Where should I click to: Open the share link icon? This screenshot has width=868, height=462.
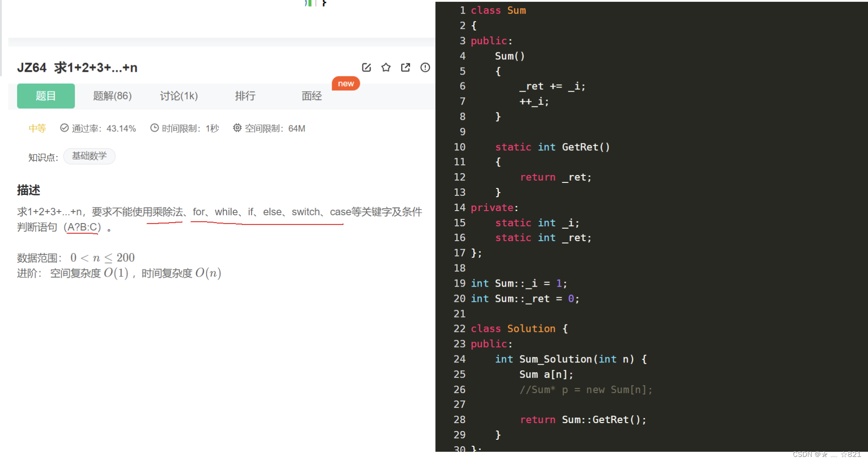(x=406, y=68)
